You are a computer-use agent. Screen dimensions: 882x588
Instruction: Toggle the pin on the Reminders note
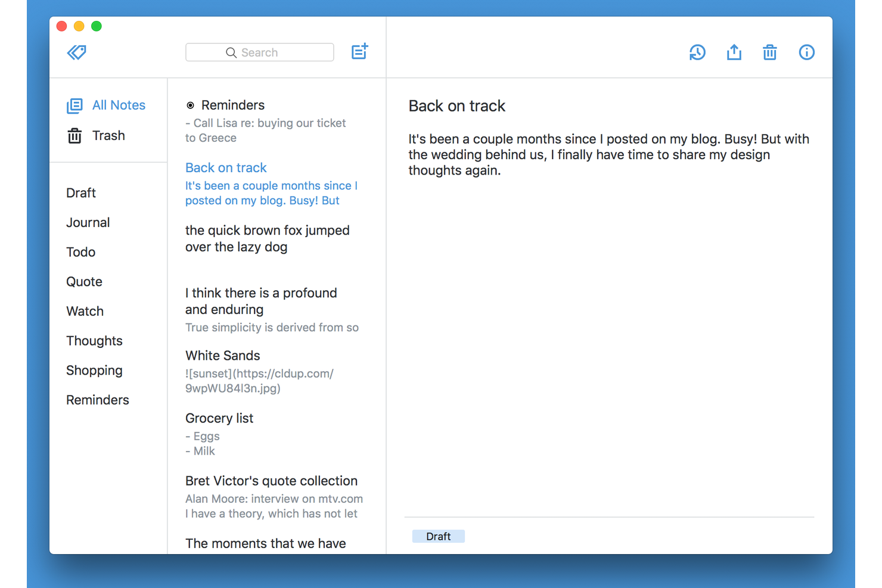click(190, 105)
